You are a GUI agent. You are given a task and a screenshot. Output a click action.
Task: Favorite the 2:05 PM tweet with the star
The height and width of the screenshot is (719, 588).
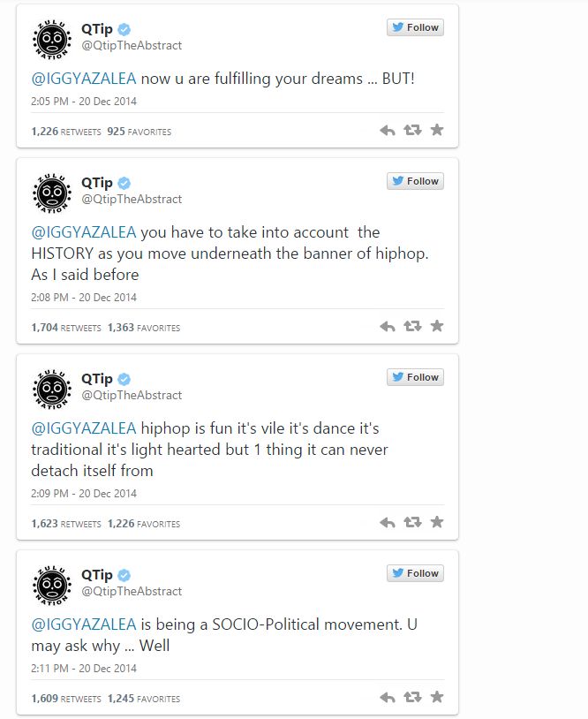(437, 130)
